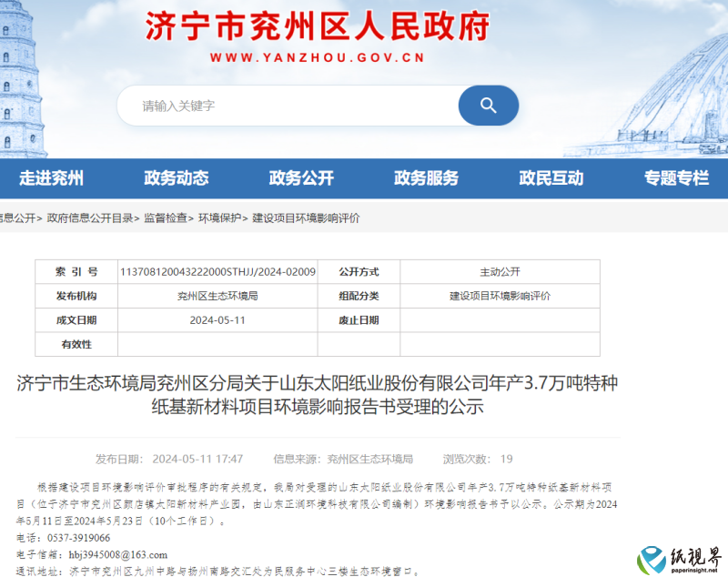This screenshot has height=577, width=728.
Task: Click the 通讯地址 mailing address line
Action: tap(218, 572)
